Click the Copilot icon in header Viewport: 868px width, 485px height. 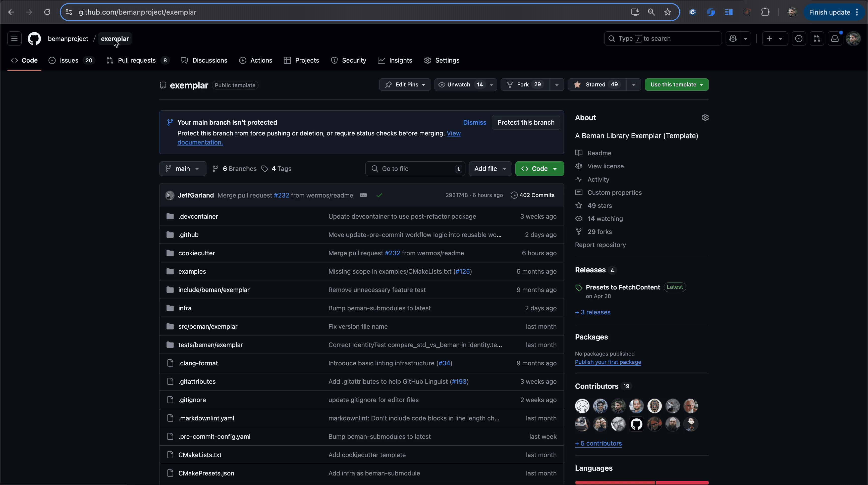point(733,39)
